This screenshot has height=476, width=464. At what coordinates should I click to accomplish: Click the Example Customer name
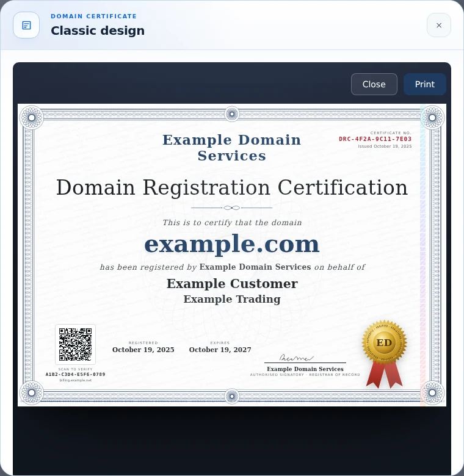coord(232,284)
